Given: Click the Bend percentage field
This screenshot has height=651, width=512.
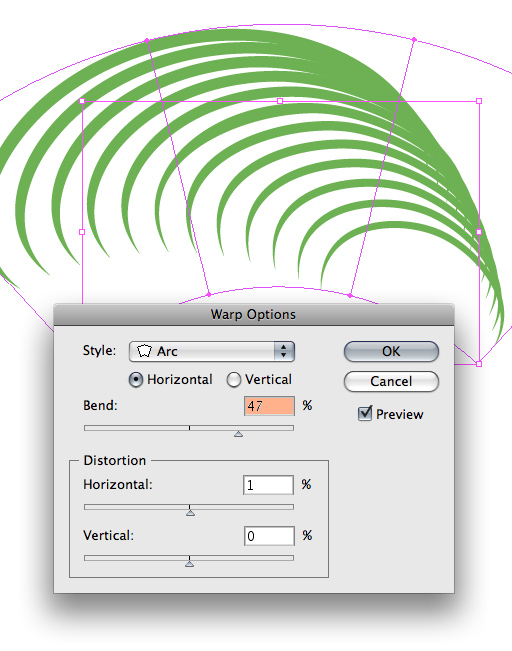Looking at the screenshot, I should (x=269, y=406).
